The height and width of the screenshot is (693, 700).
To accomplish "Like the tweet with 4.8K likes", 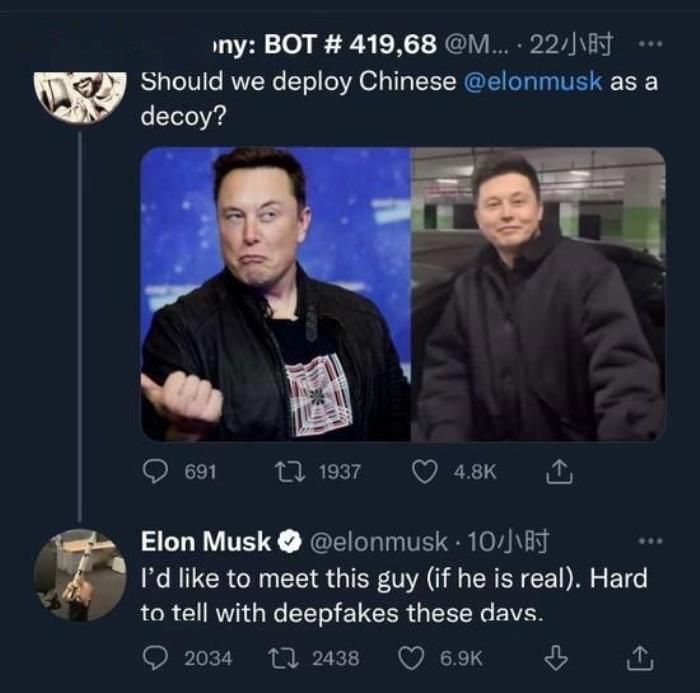I will [x=425, y=472].
